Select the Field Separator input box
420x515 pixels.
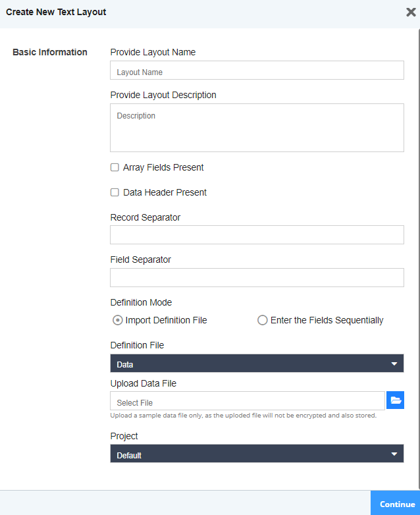[257, 277]
